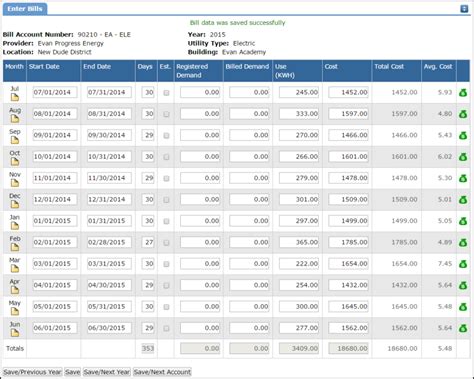Viewport: 474px width, 379px height.
Task: Click the money bag icon in Nov row
Action: (463, 178)
